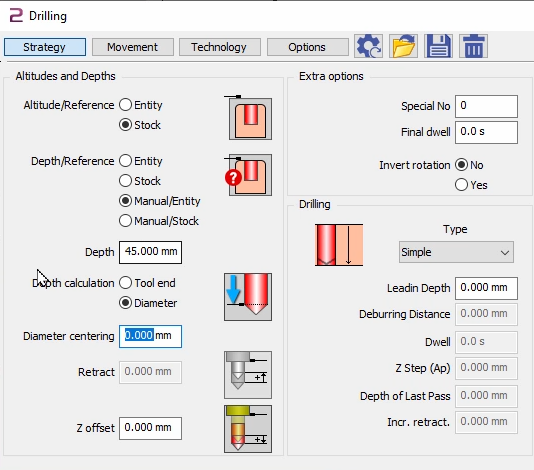Click the depth calculation drill tip illustration
The height and width of the screenshot is (470, 534).
pyautogui.click(x=248, y=297)
